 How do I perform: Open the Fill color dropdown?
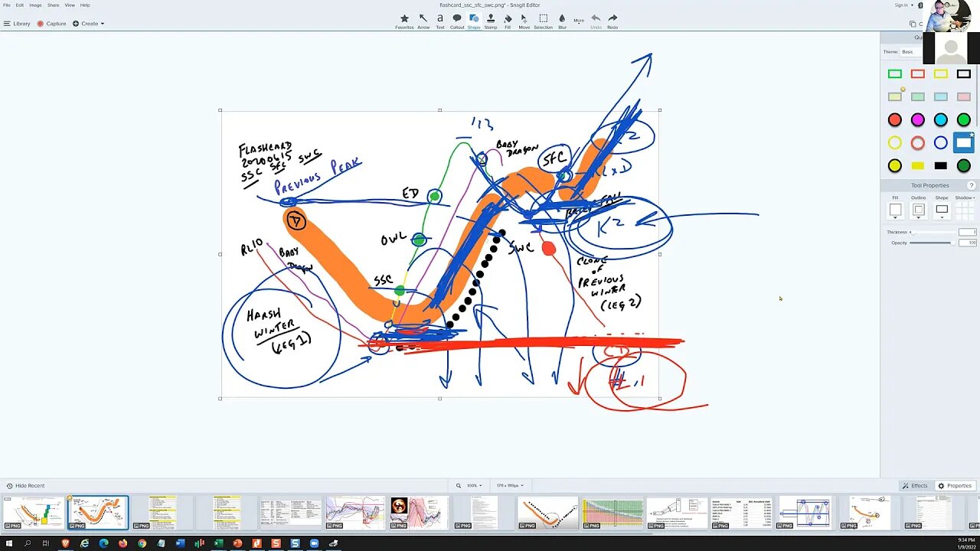[895, 210]
